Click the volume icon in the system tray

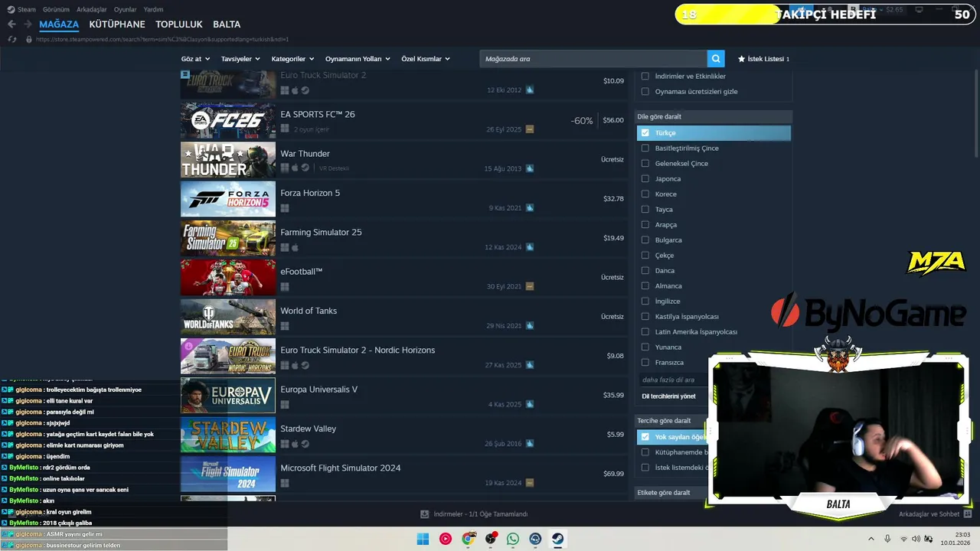pyautogui.click(x=916, y=539)
